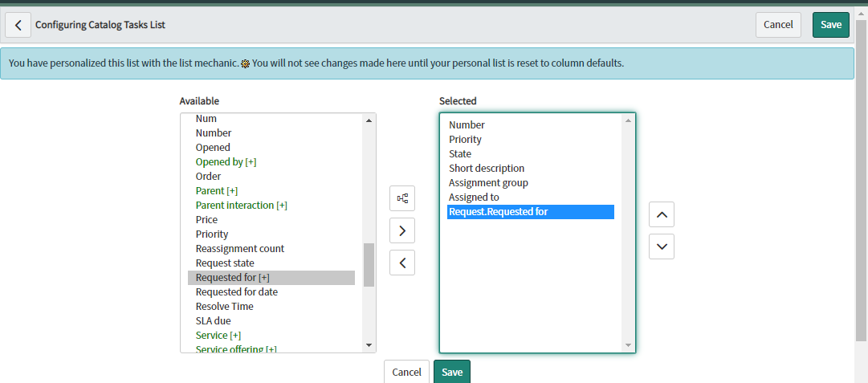
Task: Select 'Num' in Available list
Action: [271, 119]
